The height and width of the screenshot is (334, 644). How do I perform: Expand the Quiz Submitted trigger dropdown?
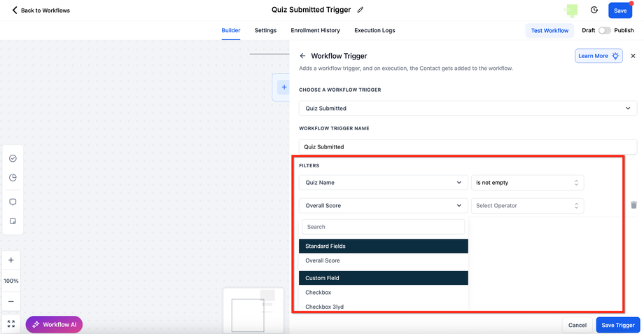(x=468, y=109)
